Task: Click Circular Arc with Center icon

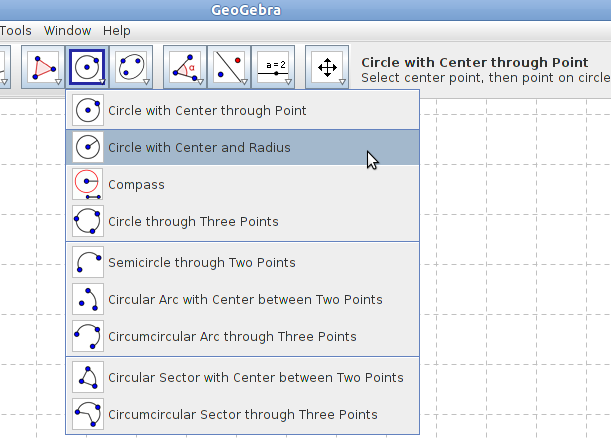Action: (88, 299)
